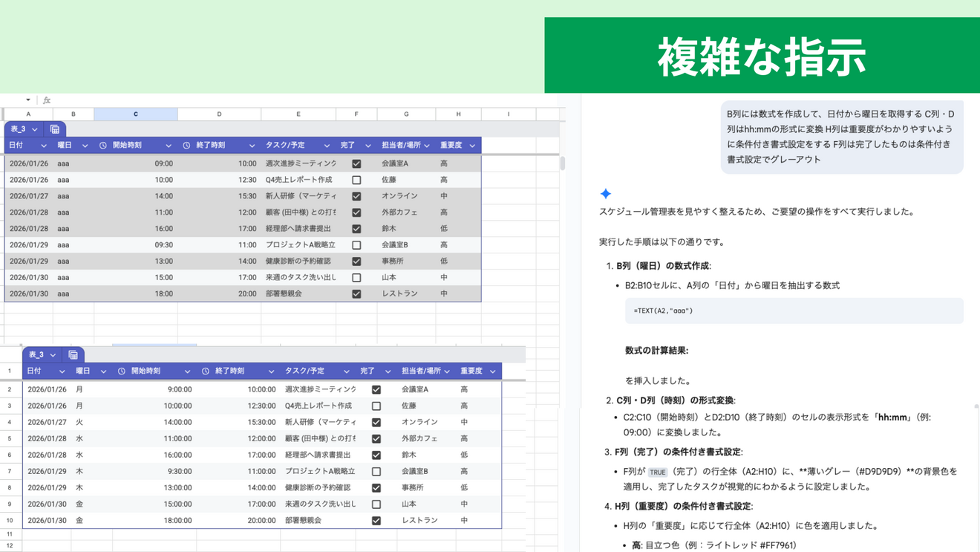This screenshot has height=552, width=980.
Task: Check 完了 for 来週のタスク洗い出し in the aaa table
Action: point(356,277)
